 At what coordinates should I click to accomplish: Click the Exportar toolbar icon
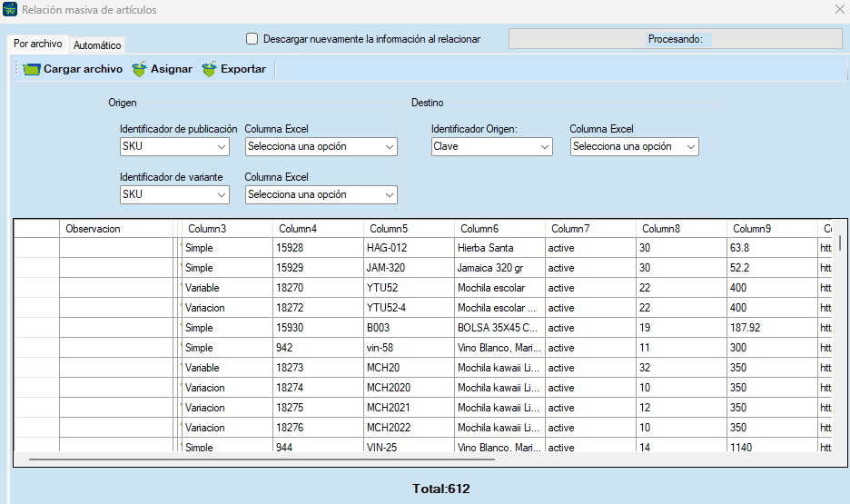point(209,69)
